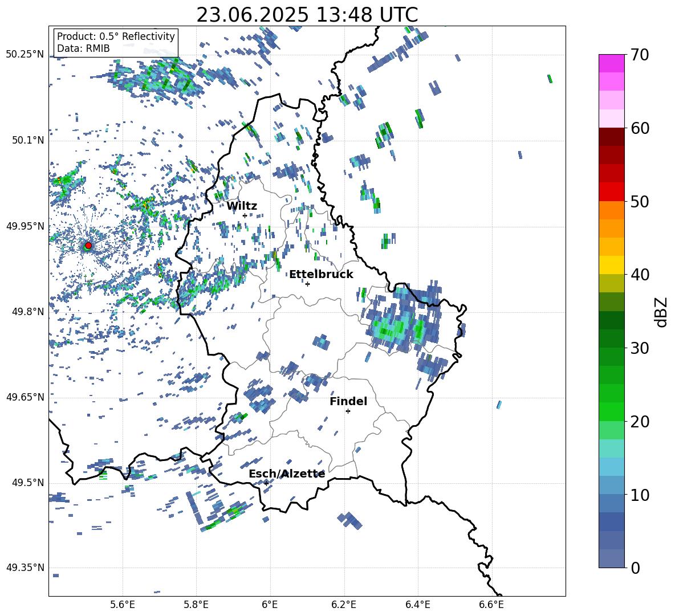675x616 pixels.
Task: Click the colorbar tick label 20
Action: [x=640, y=422]
